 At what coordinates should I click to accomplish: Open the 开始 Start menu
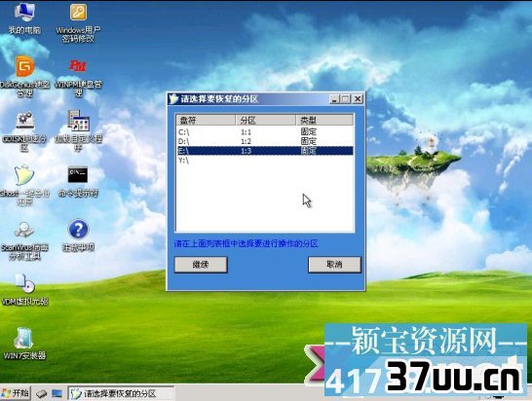tap(16, 393)
